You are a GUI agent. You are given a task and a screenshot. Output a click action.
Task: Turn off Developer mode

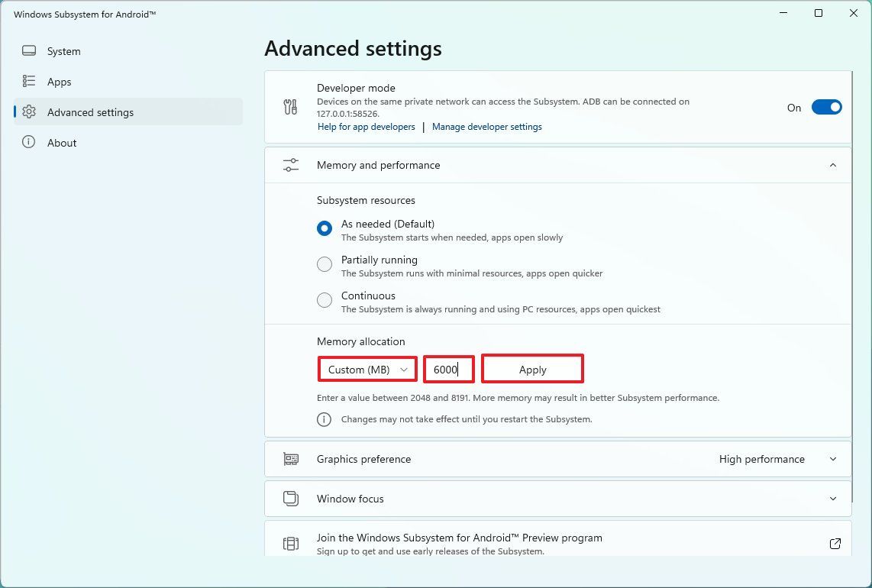click(827, 107)
